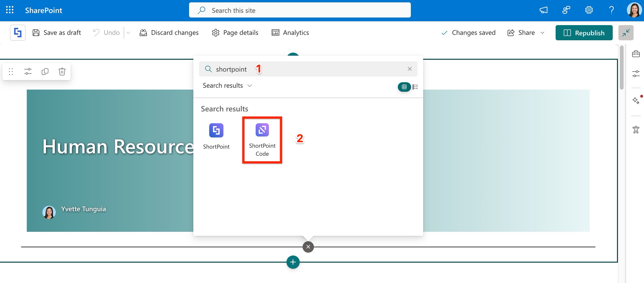Open the toolbox icon in right rail

(635, 54)
